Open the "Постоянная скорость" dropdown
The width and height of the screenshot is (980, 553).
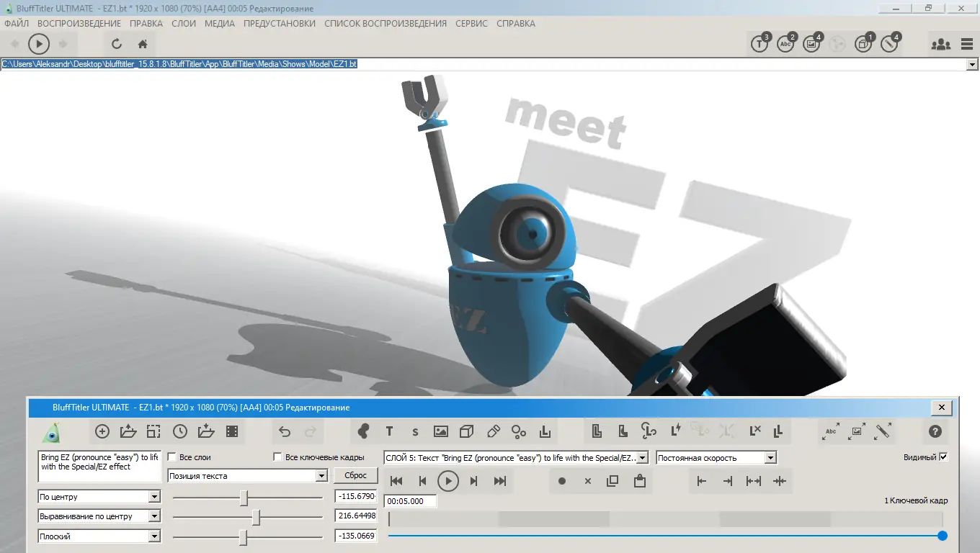[x=716, y=457]
